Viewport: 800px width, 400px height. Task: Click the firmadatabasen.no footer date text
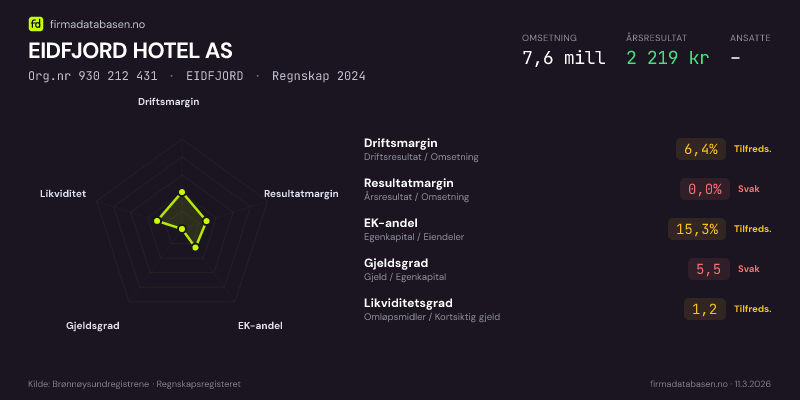(710, 384)
